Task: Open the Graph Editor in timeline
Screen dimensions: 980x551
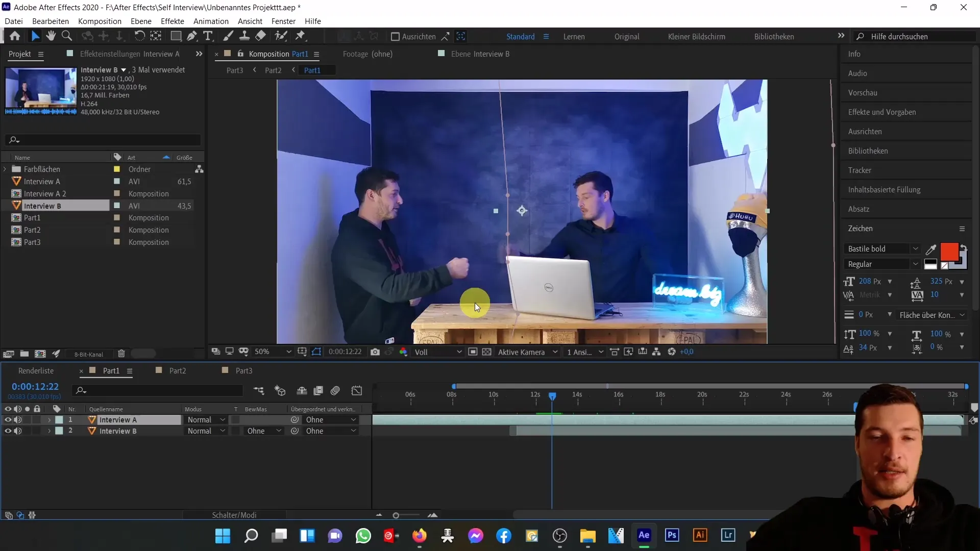Action: [357, 391]
